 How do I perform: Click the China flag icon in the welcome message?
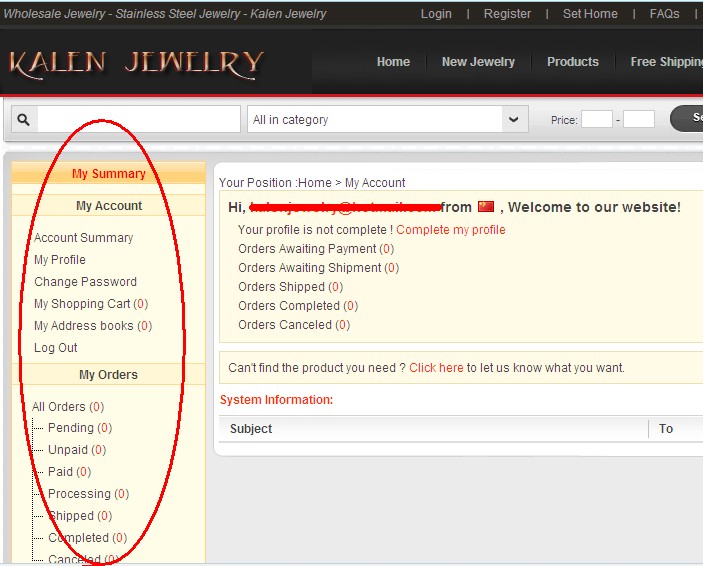pyautogui.click(x=486, y=207)
